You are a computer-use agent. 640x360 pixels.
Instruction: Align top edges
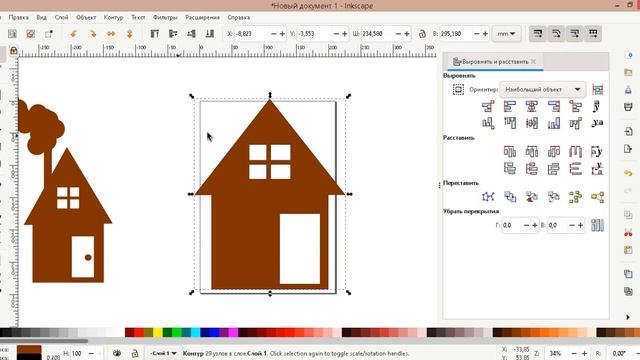point(510,123)
